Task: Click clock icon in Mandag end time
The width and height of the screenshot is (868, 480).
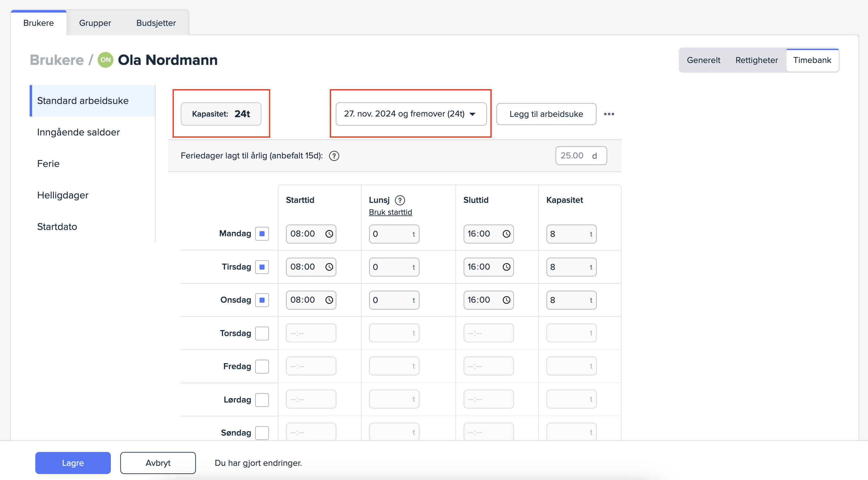Action: coord(506,234)
